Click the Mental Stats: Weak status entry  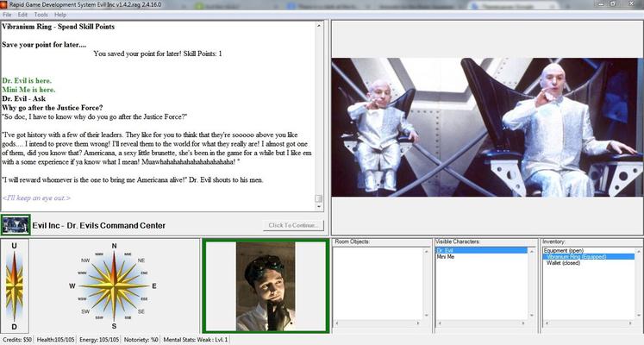195,340
